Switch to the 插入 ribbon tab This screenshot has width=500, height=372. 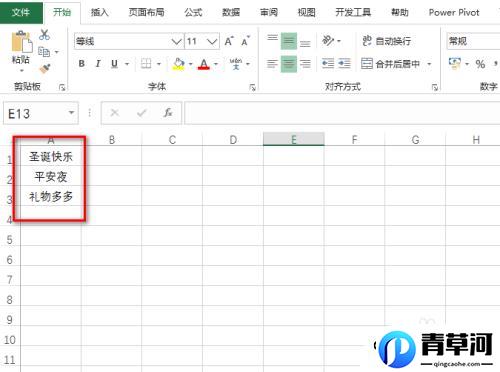coord(100,12)
